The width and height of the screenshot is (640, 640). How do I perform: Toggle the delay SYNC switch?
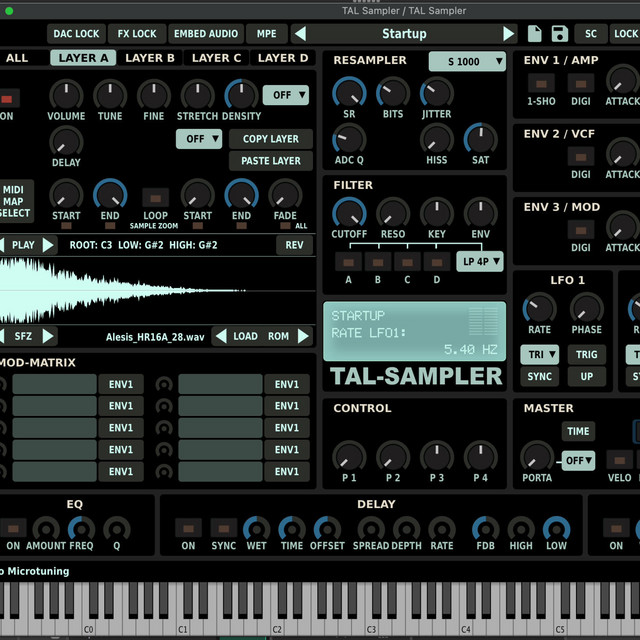224,529
